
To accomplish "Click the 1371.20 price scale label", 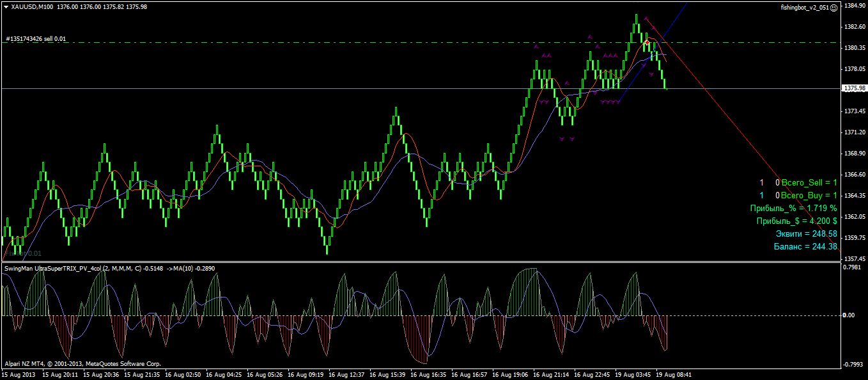I will [x=854, y=132].
